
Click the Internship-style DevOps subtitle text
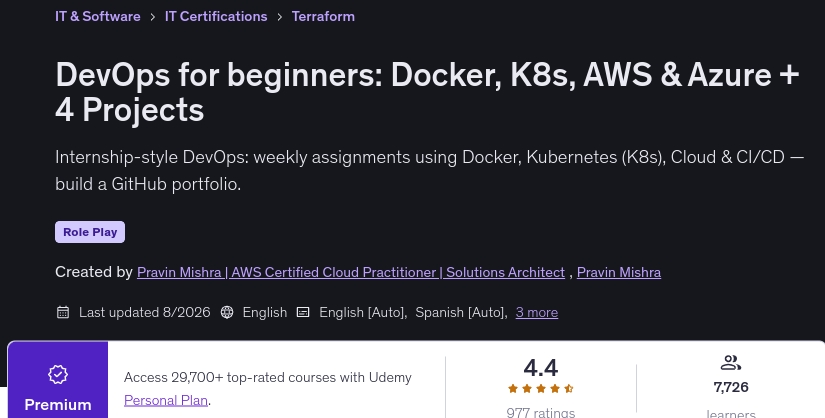(429, 171)
